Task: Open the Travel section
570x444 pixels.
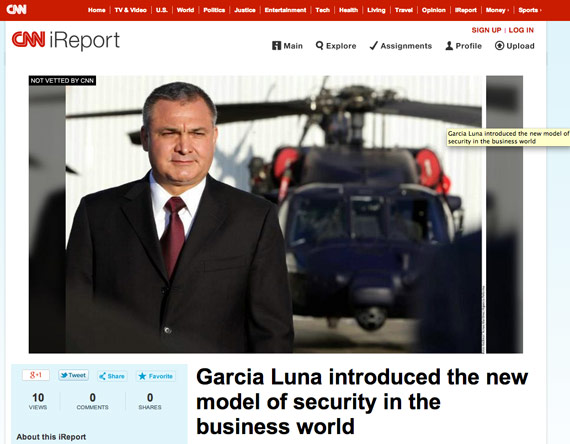Action: point(404,10)
